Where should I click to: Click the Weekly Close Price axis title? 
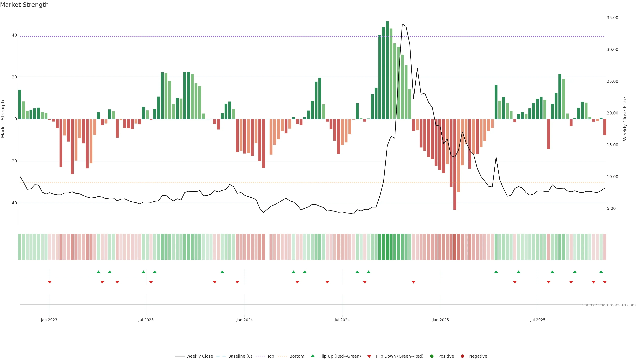pyautogui.click(x=625, y=119)
